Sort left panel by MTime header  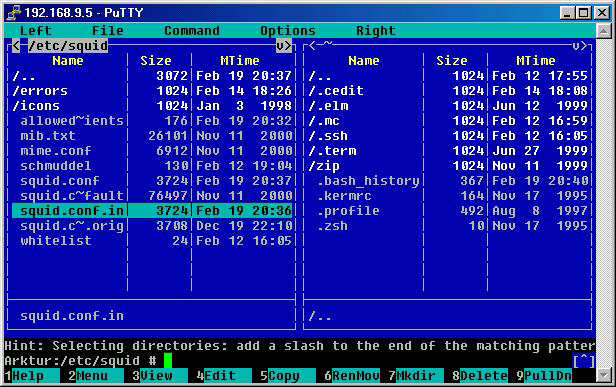240,61
